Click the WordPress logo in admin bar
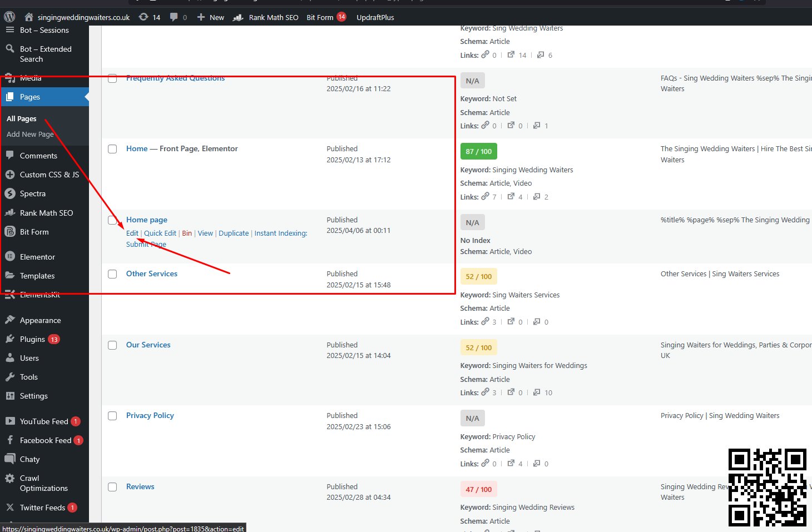This screenshot has width=812, height=532. pos(9,17)
